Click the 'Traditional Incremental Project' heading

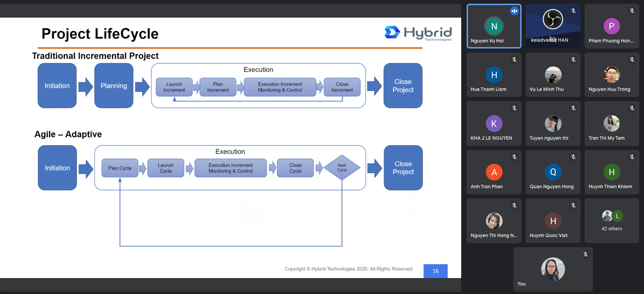point(95,56)
